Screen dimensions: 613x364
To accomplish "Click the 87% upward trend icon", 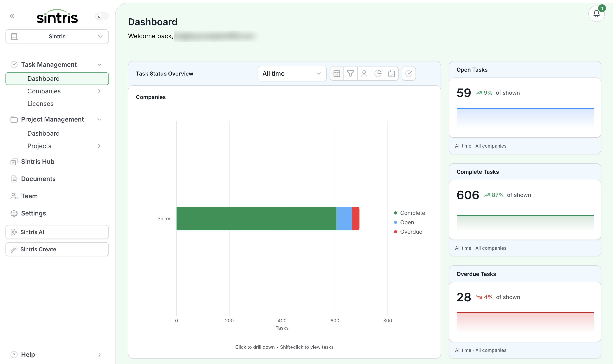I will coord(487,195).
